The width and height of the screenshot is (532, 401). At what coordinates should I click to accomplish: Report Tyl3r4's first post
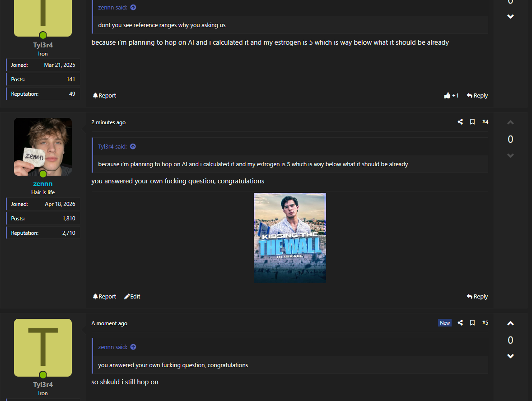[x=104, y=96]
